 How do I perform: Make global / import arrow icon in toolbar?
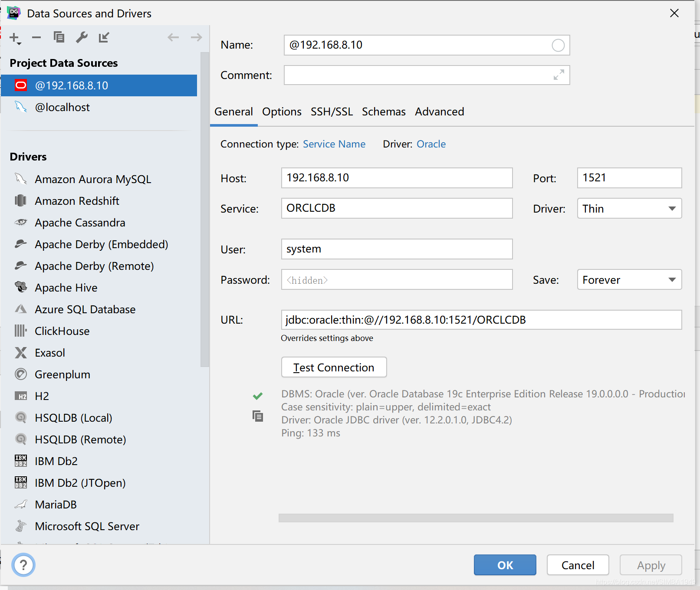[104, 37]
